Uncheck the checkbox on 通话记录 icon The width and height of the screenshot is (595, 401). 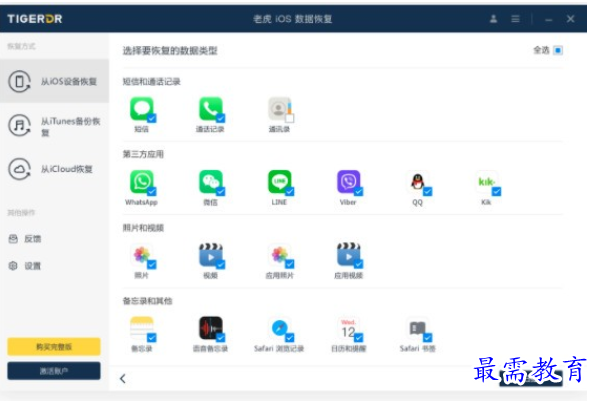click(220, 118)
